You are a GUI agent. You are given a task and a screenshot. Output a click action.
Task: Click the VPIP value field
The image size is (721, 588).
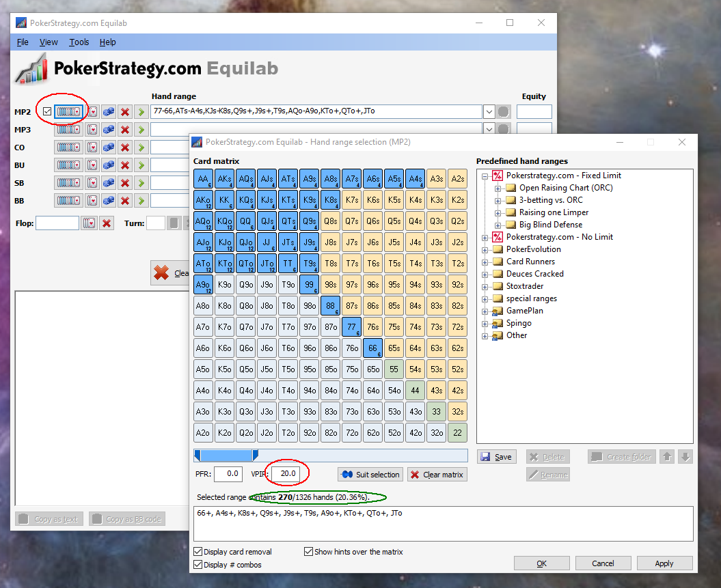pos(286,474)
